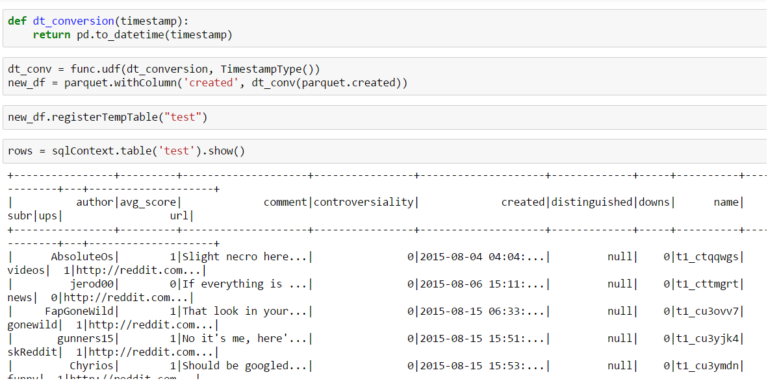Click the avg_score column header
768x392 pixels.
[x=148, y=202]
